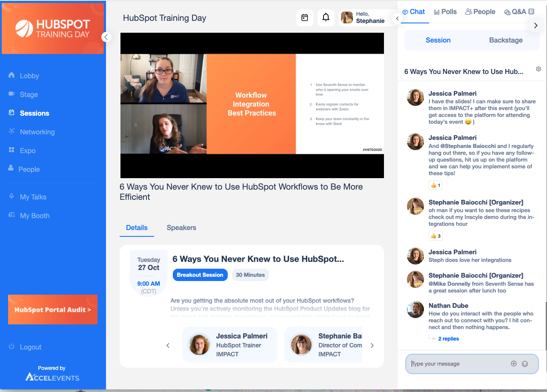Collapse the left sidebar with the chevron
This screenshot has height=392, width=547.
click(106, 37)
